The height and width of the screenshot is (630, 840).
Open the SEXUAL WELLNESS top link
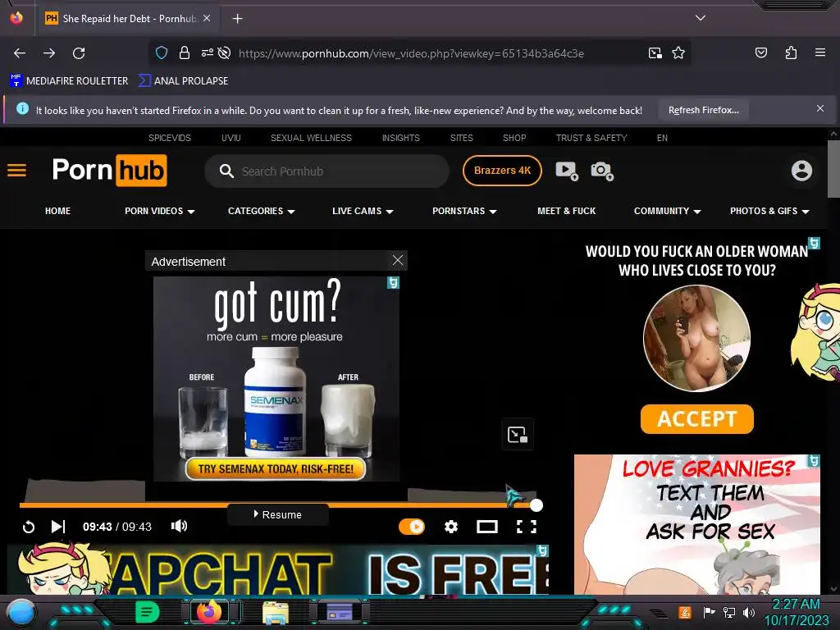point(311,138)
